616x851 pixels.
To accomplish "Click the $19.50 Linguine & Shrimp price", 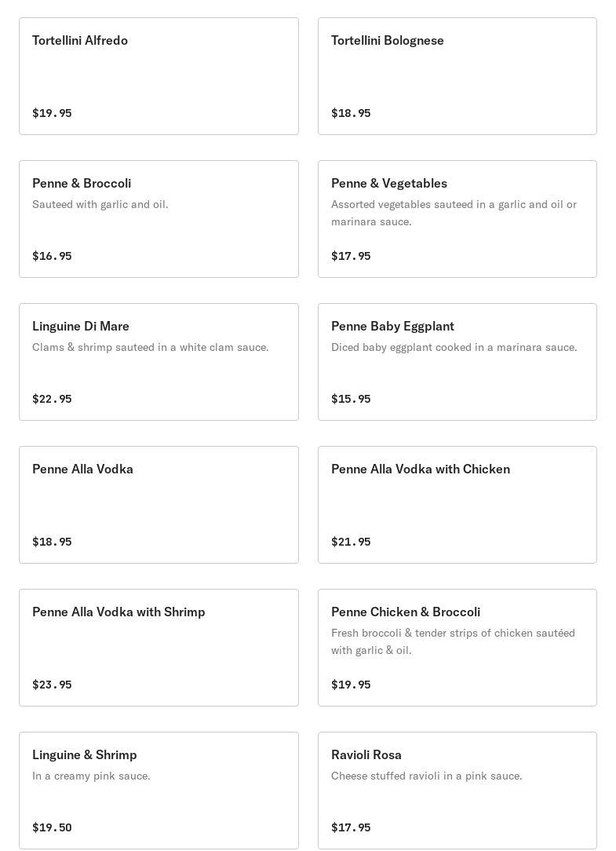I will pos(52,827).
